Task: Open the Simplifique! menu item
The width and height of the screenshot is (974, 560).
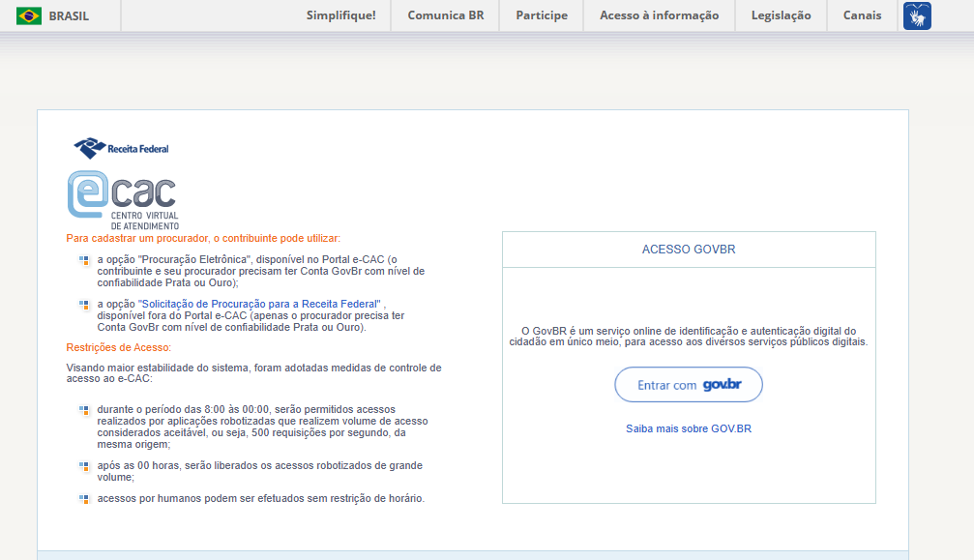Action: coord(341,15)
